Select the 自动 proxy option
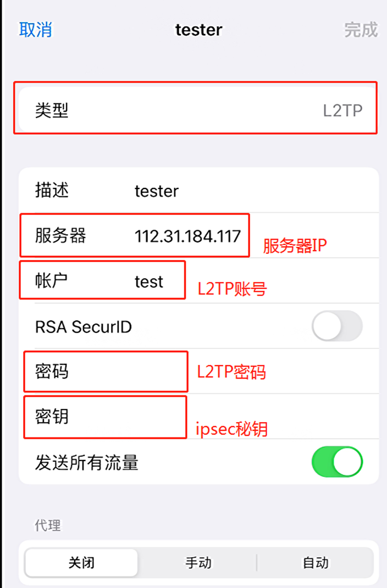 (316, 563)
